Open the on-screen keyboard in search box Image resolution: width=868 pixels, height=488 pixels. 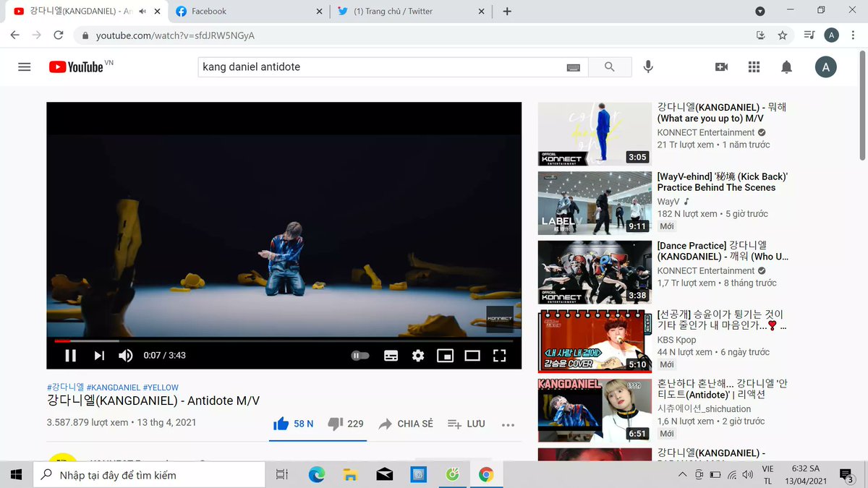[x=574, y=67]
